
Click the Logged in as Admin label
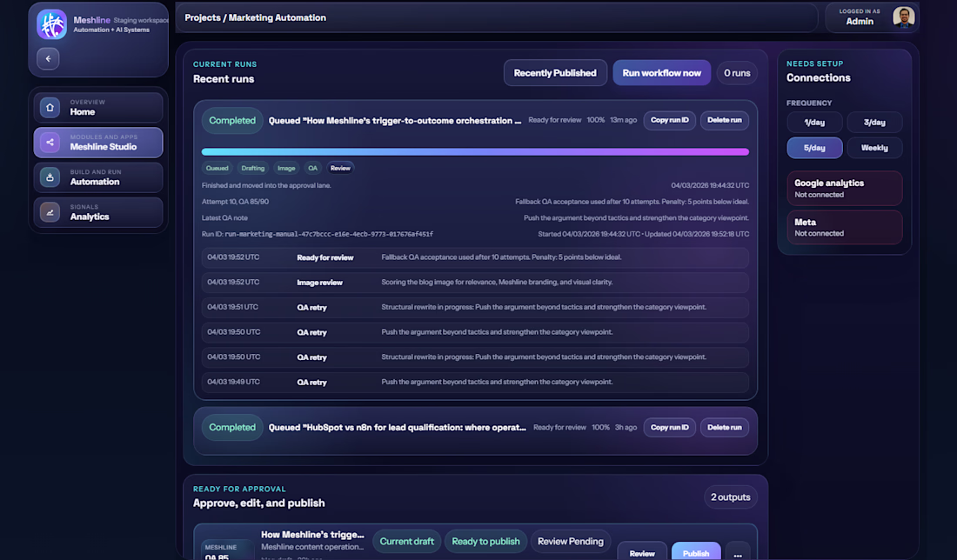pyautogui.click(x=860, y=17)
